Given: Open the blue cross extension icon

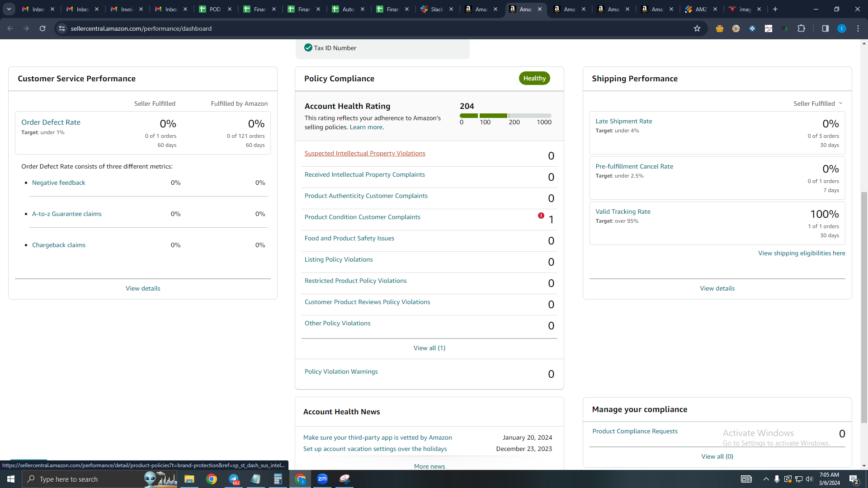Looking at the screenshot, I should [x=752, y=28].
